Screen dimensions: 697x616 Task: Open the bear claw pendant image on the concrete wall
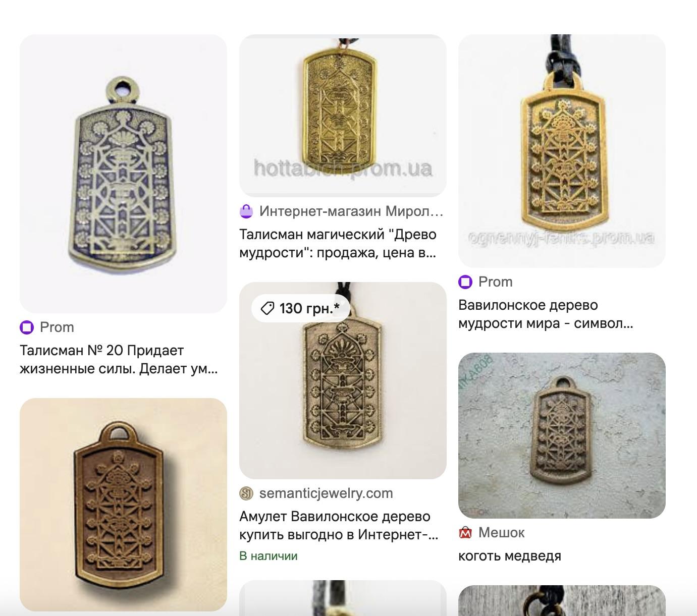click(x=562, y=435)
